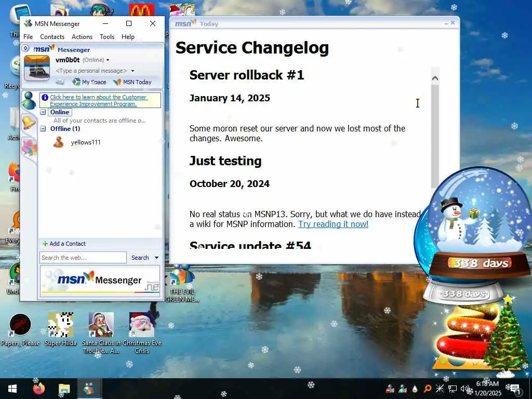Open Super Hilda desktop shortcut
The width and height of the screenshot is (532, 399).
(61, 329)
